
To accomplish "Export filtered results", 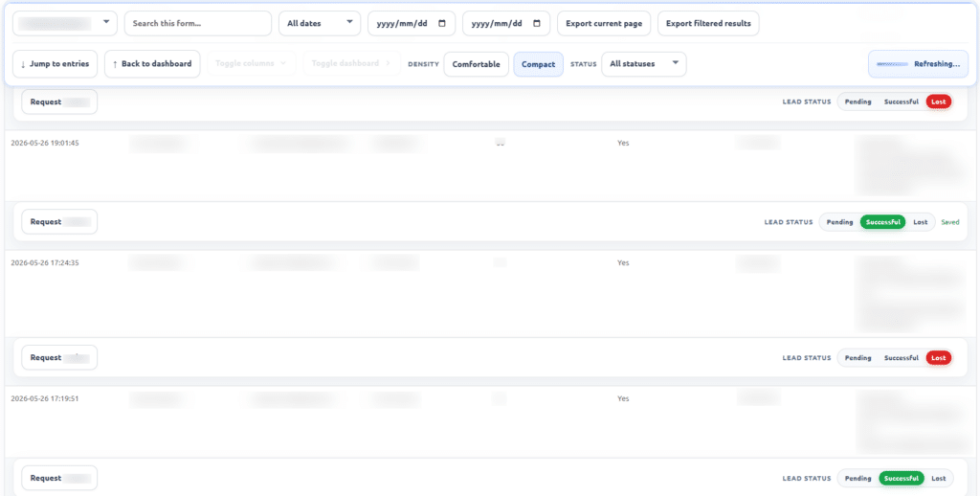I will tap(708, 23).
